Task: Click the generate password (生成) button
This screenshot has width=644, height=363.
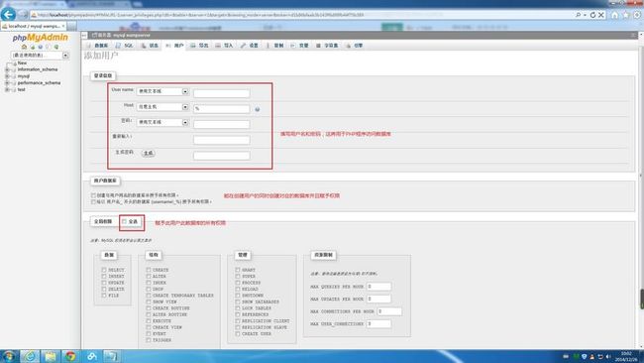Action: pyautogui.click(x=149, y=153)
